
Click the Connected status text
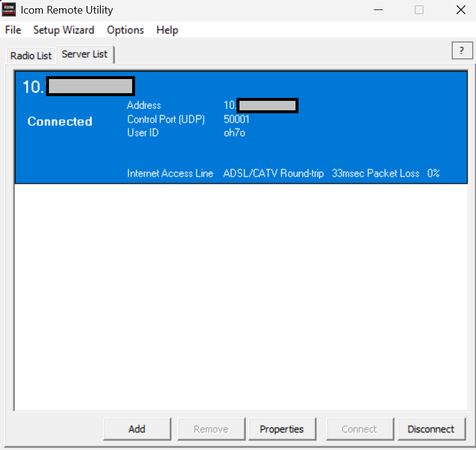(x=60, y=121)
